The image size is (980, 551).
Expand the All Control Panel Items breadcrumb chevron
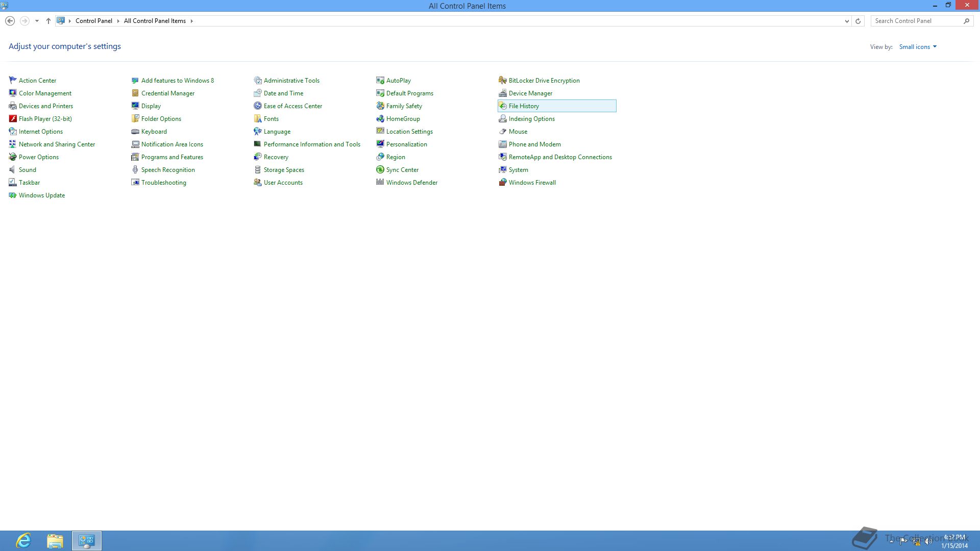pos(192,21)
